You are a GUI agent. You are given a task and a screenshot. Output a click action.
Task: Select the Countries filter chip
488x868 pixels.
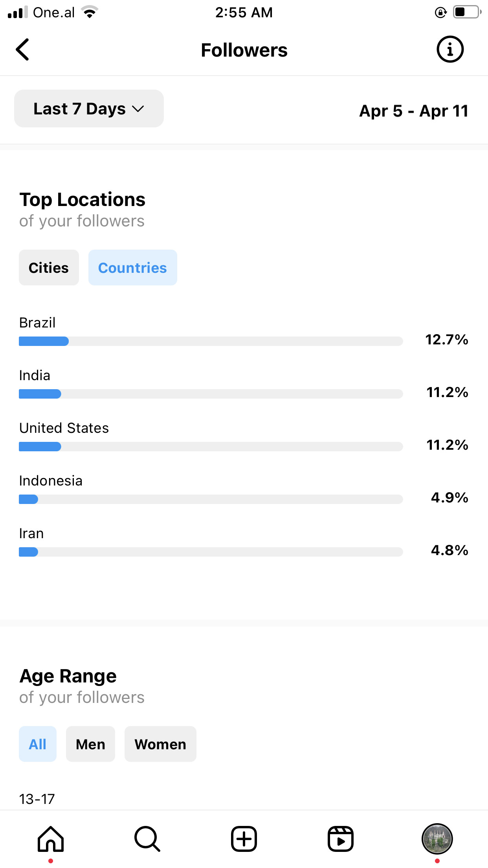click(132, 268)
